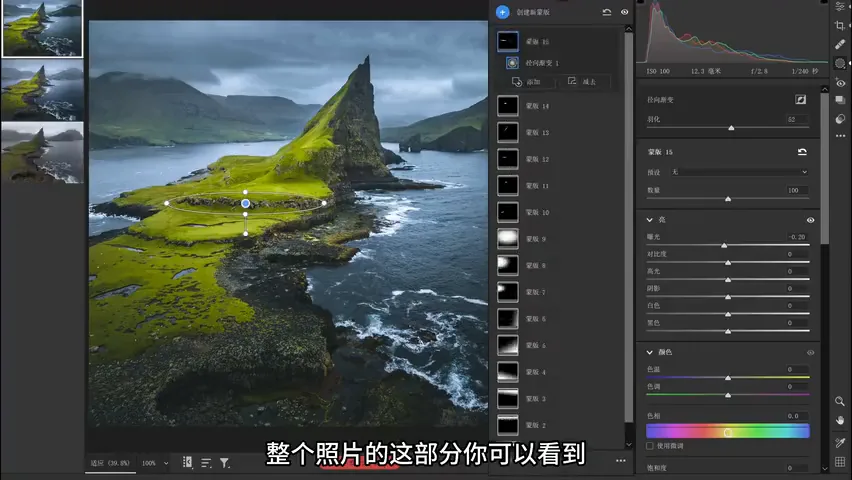The image size is (852, 480).
Task: Select the Hand pan tool
Action: pyautogui.click(x=840, y=420)
